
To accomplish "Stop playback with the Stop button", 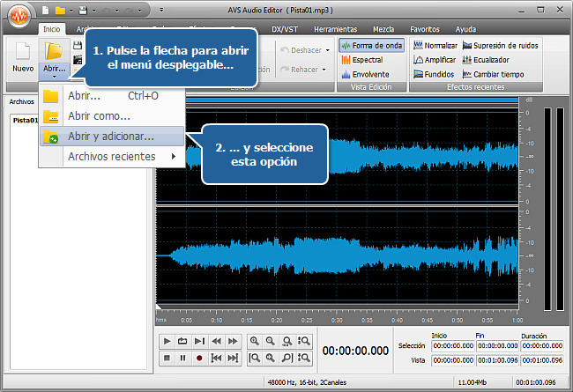I will click(167, 358).
